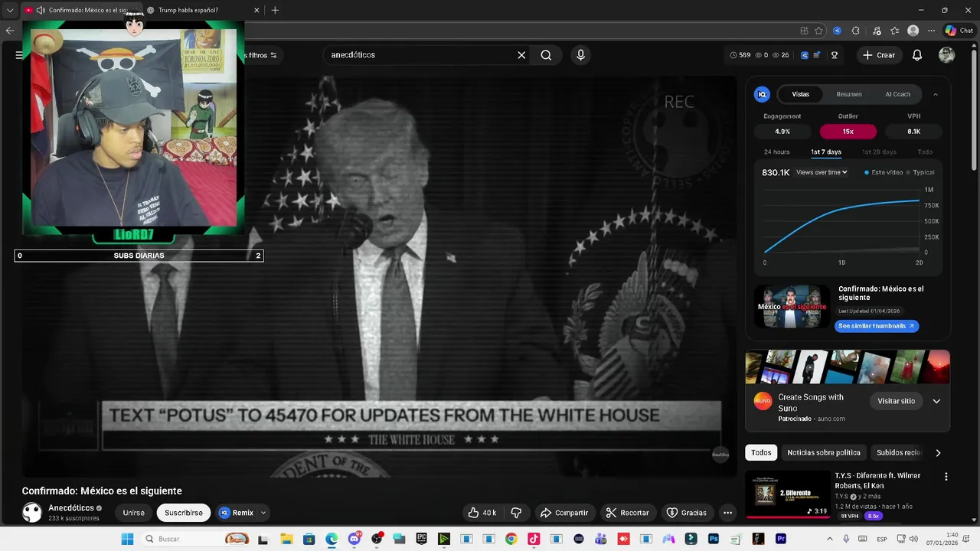
Task: Open options for T.Y.S Diferente video
Action: point(946,476)
